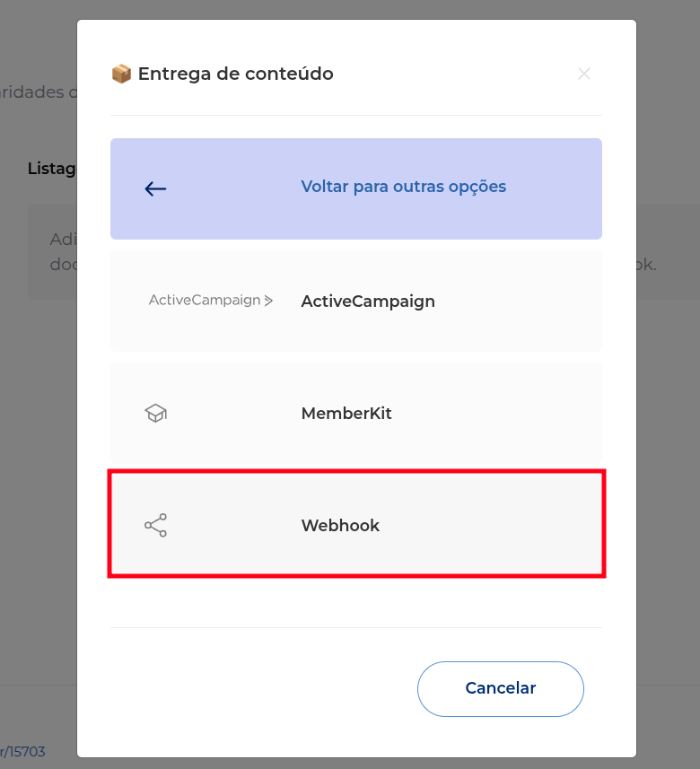Select the ActiveCampaign option label
The width and height of the screenshot is (700, 769).
[368, 301]
